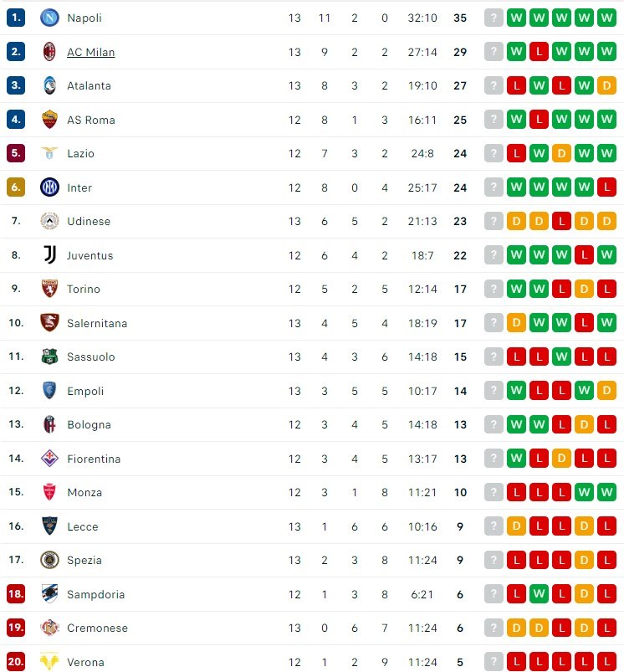Click Atalanta's yellow D draw form badge
Screen dimensions: 624x672
(607, 85)
